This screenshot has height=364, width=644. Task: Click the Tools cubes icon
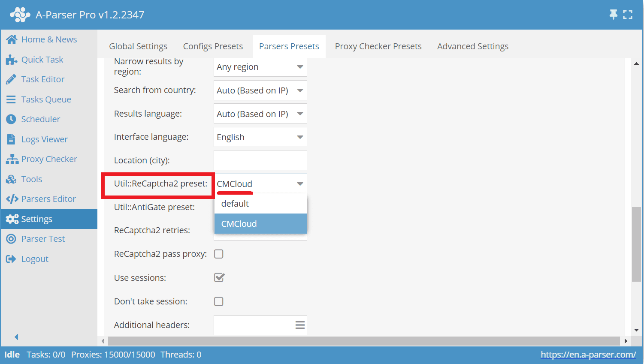tap(11, 179)
